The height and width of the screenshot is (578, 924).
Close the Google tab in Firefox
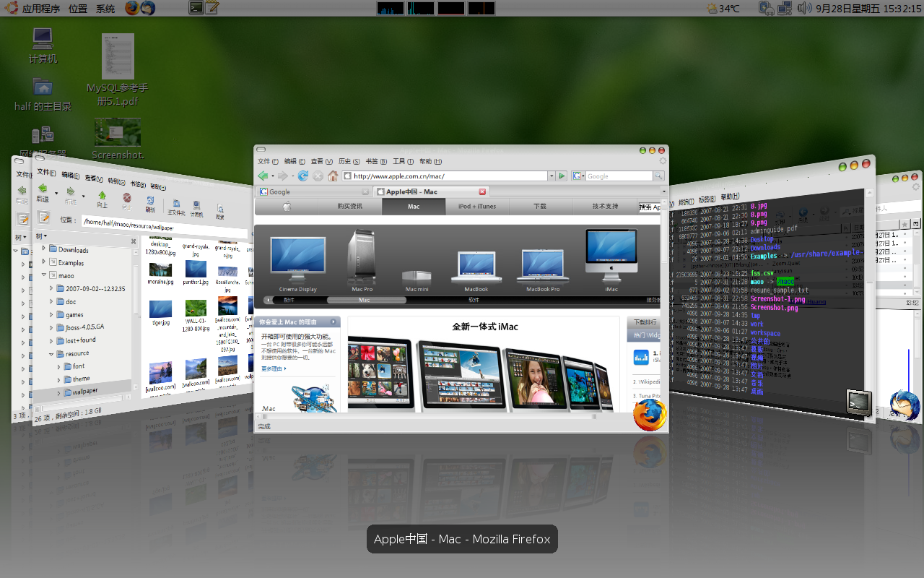pyautogui.click(x=365, y=191)
